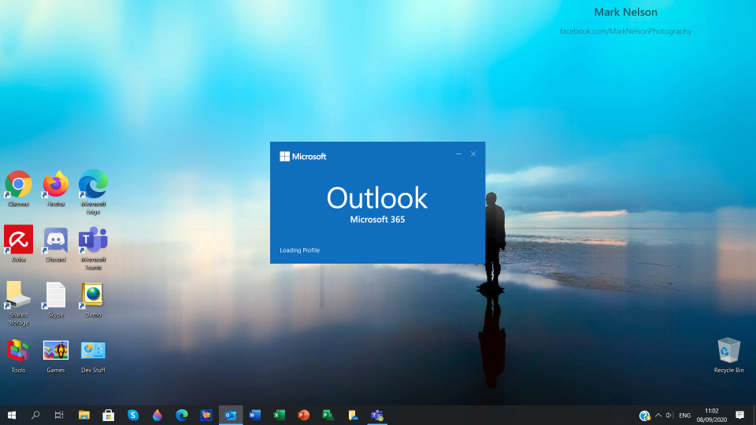This screenshot has width=756, height=425.
Task: Click the Outlook taskbar button
Action: [x=230, y=415]
